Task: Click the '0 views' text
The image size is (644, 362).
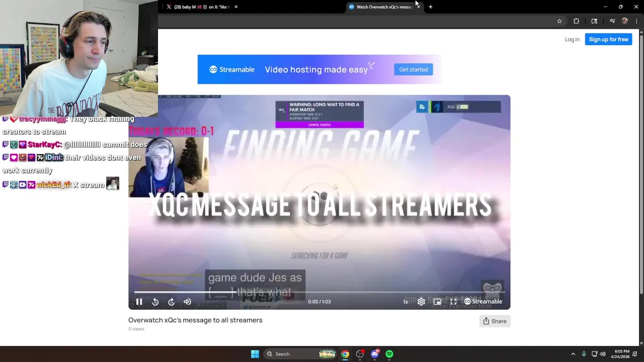Action: tap(136, 329)
